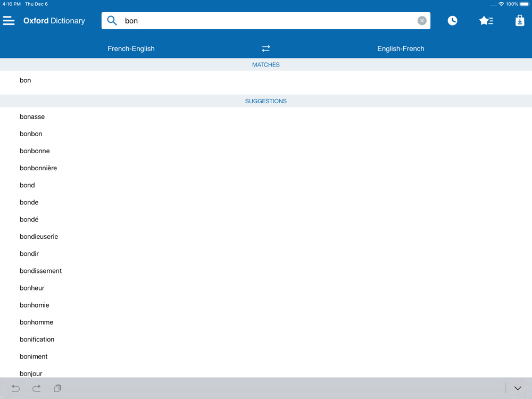Switch to English-French dictionary tab
This screenshot has width=532, height=399.
pyautogui.click(x=401, y=48)
